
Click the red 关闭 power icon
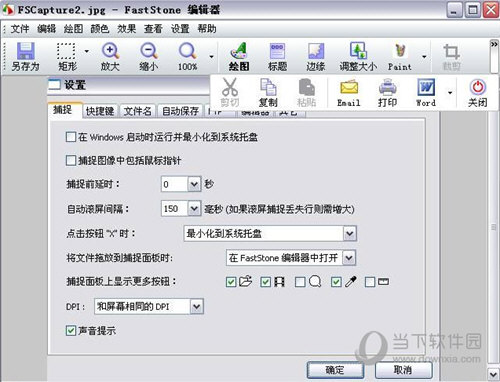point(478,87)
